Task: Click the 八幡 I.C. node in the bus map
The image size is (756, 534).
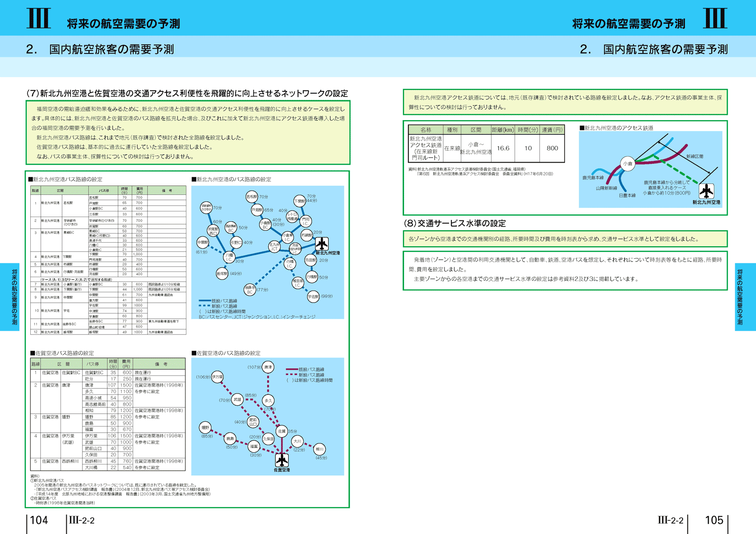Action: (x=229, y=257)
